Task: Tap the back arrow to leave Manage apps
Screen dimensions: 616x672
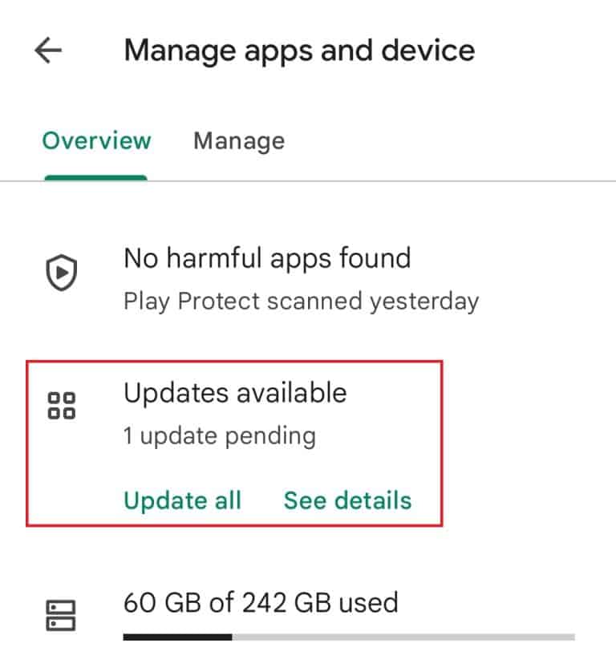Action: [47, 50]
